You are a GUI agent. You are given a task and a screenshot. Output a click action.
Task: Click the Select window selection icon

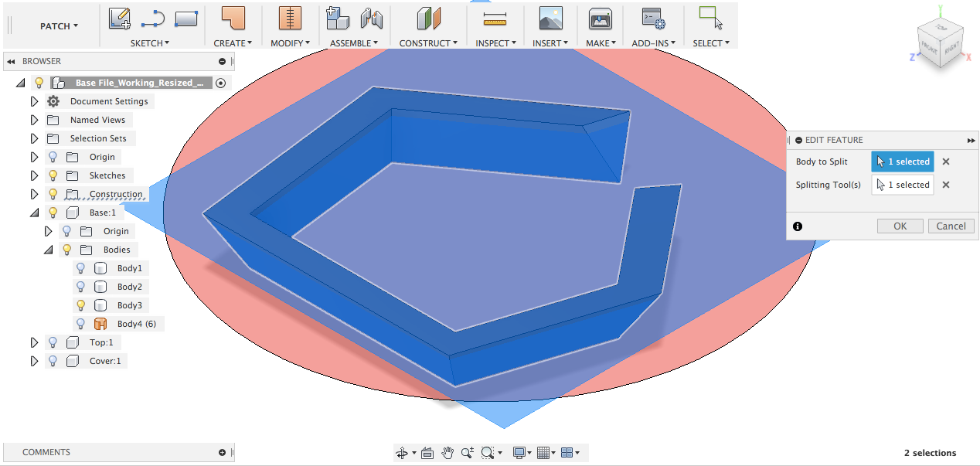[x=710, y=18]
